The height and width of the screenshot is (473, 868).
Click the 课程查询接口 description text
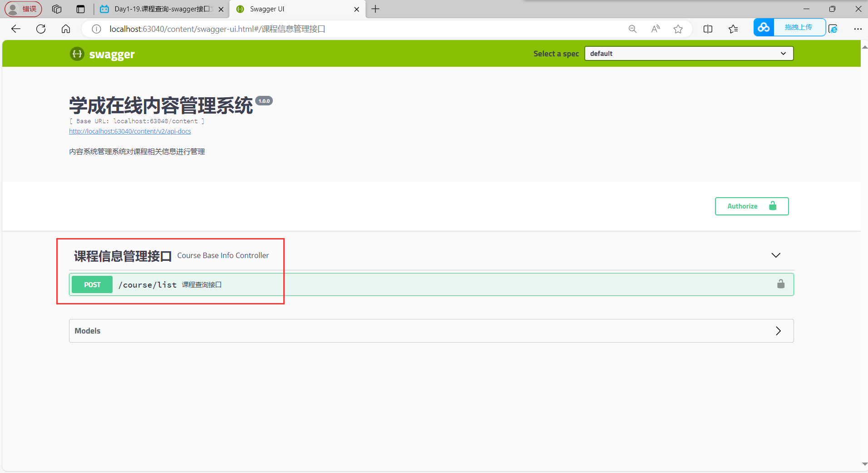[202, 285]
